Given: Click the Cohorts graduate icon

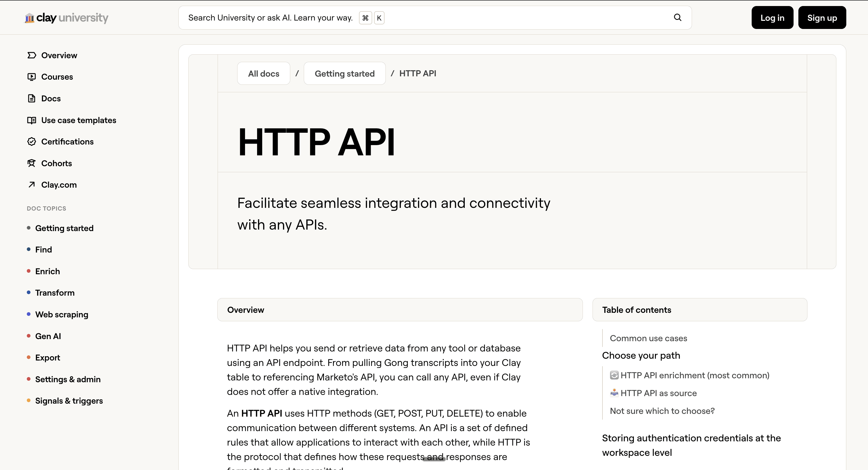Looking at the screenshot, I should point(32,163).
